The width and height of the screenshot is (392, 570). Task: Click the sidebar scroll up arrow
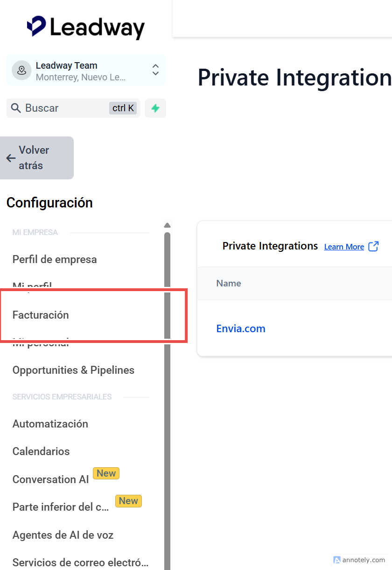coord(167,226)
